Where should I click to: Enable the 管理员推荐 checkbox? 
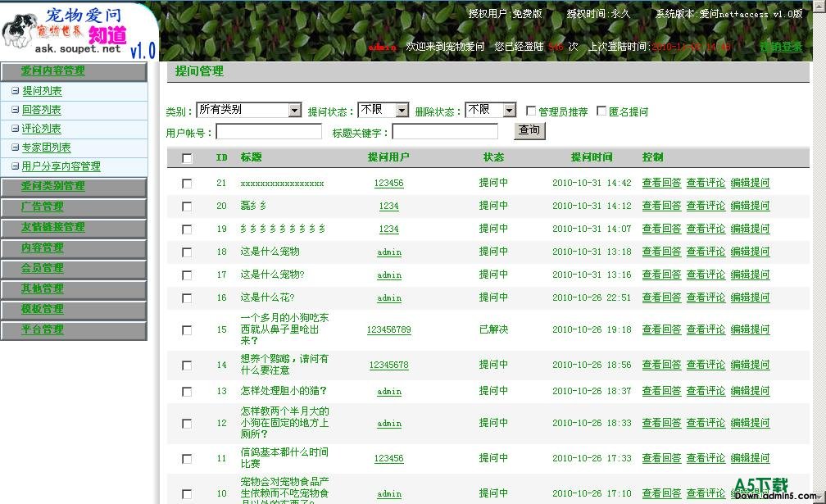point(531,111)
